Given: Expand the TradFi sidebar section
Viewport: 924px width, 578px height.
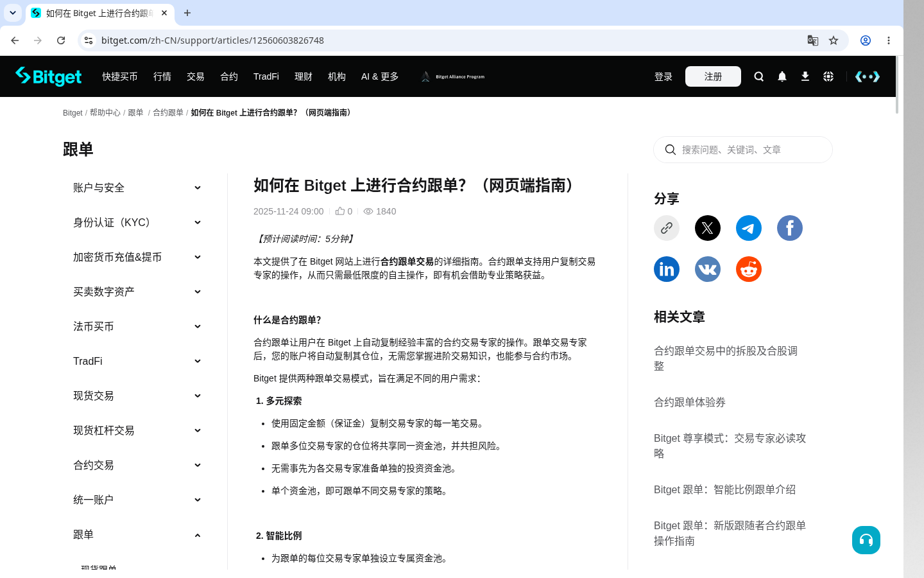Looking at the screenshot, I should click(x=137, y=361).
